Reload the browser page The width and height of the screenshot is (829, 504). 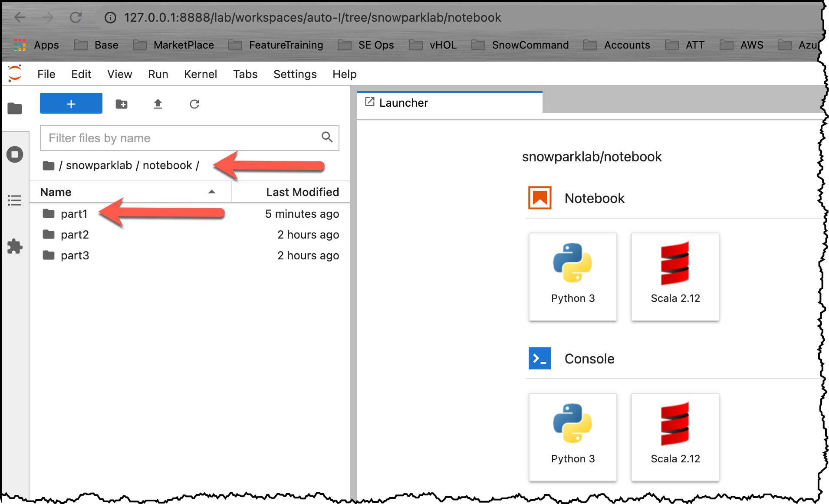click(x=76, y=17)
